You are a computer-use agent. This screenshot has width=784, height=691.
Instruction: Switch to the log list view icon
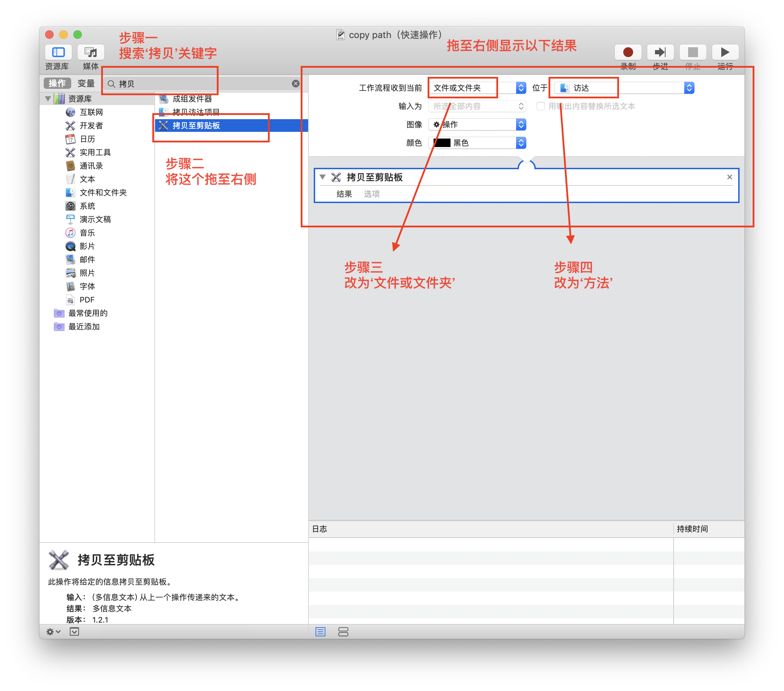tap(320, 631)
